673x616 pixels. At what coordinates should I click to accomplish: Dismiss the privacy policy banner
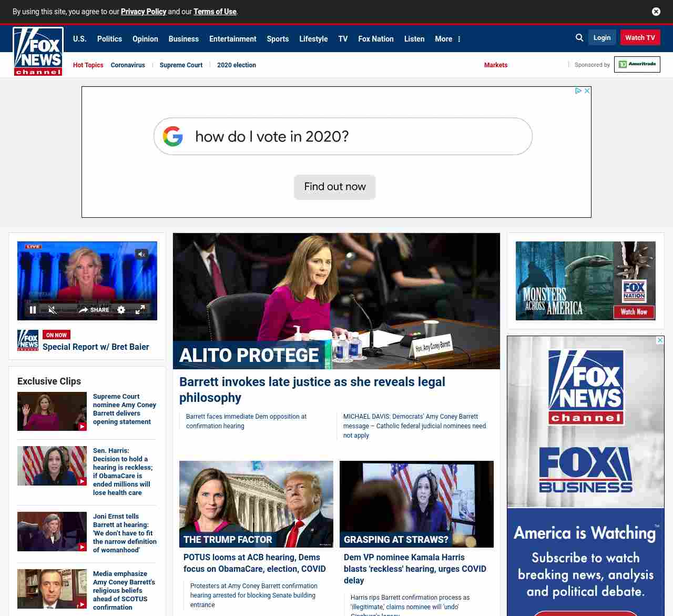656,12
